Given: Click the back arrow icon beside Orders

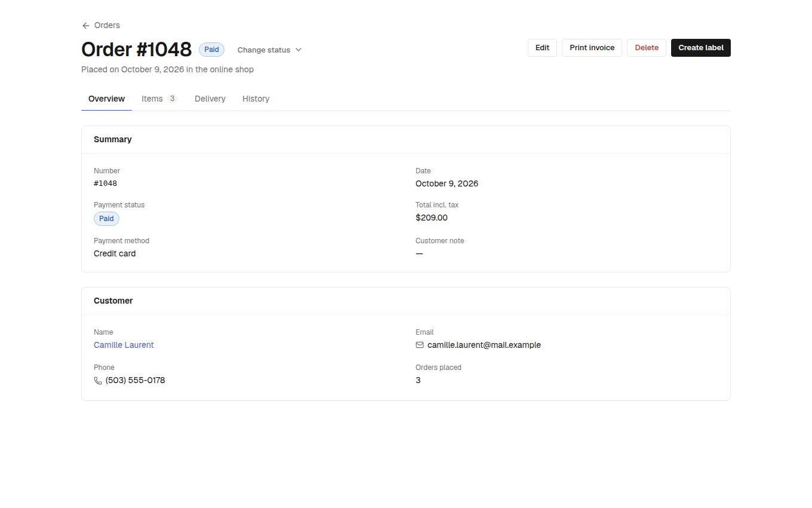Looking at the screenshot, I should tap(85, 26).
